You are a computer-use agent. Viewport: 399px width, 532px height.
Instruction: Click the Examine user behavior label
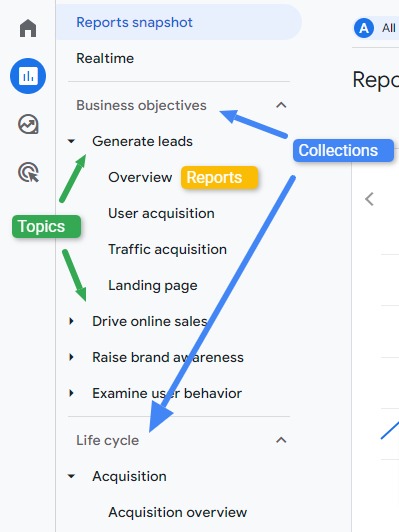coord(167,393)
